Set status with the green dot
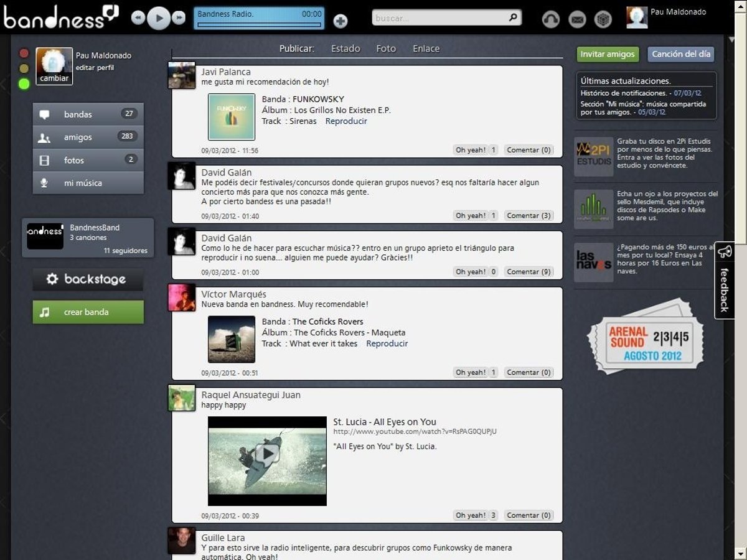This screenshot has width=747, height=560. [x=24, y=84]
